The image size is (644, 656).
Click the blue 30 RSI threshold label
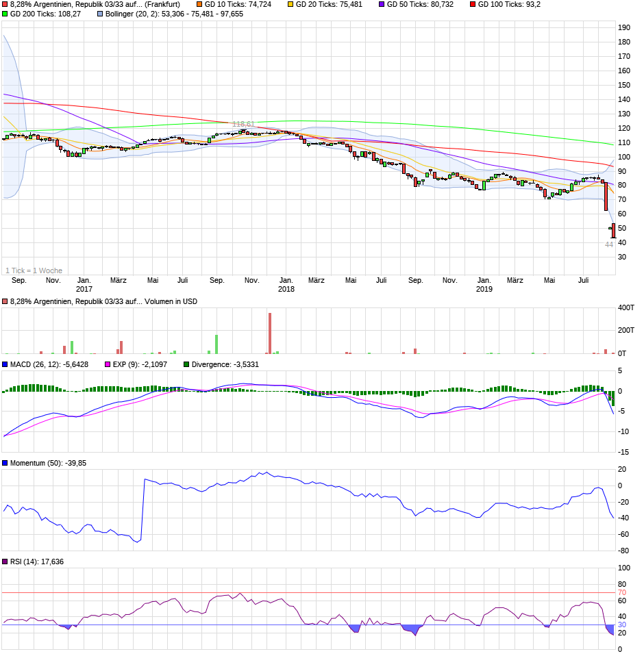(622, 625)
